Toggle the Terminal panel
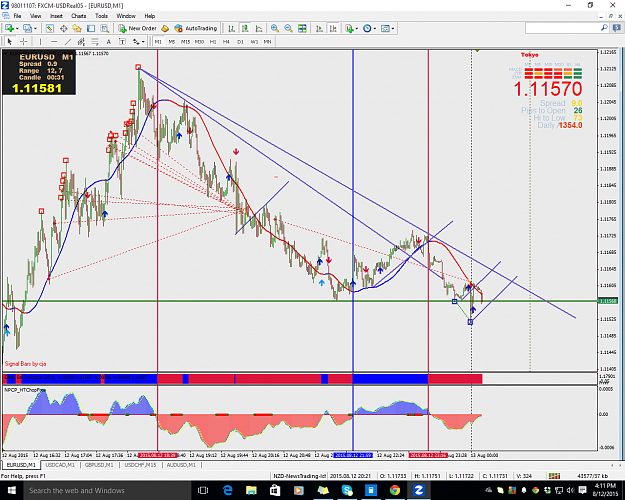The image size is (625, 500). (91, 28)
